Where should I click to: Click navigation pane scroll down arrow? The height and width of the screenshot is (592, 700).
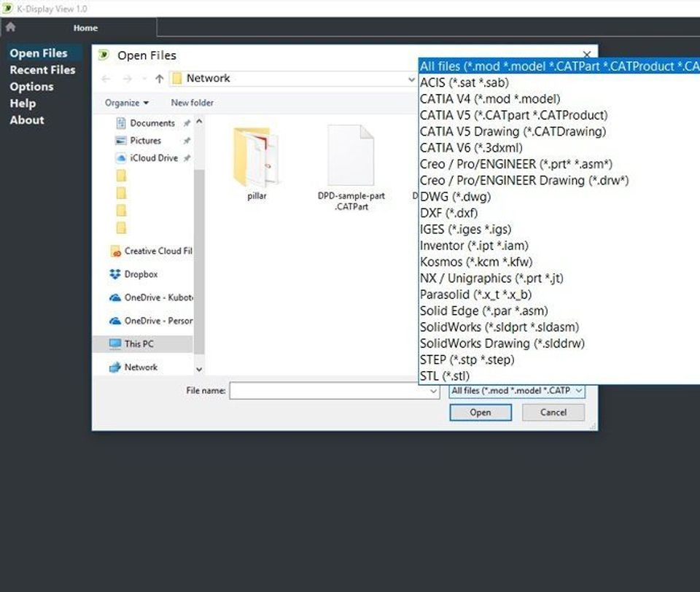coord(199,369)
